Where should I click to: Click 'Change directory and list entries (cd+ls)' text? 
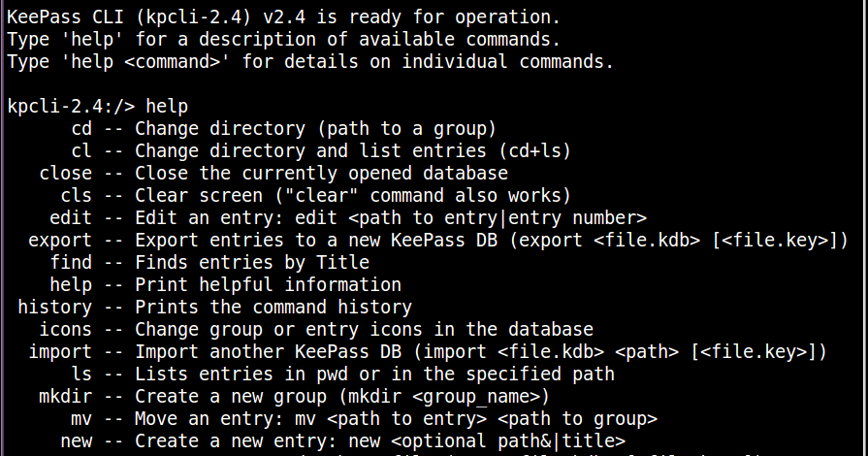[x=353, y=150]
